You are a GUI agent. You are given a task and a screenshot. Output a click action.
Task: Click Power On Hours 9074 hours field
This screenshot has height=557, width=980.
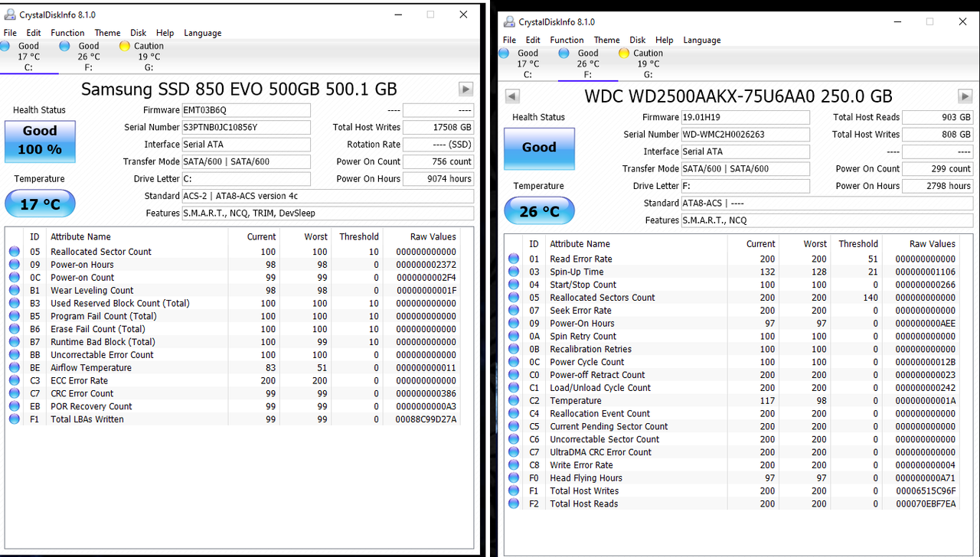click(438, 178)
